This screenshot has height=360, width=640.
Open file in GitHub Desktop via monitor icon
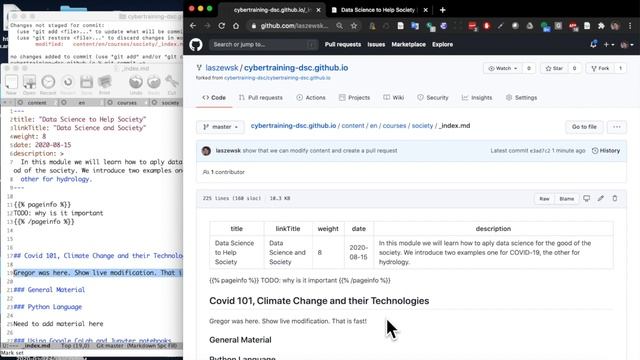pos(587,198)
